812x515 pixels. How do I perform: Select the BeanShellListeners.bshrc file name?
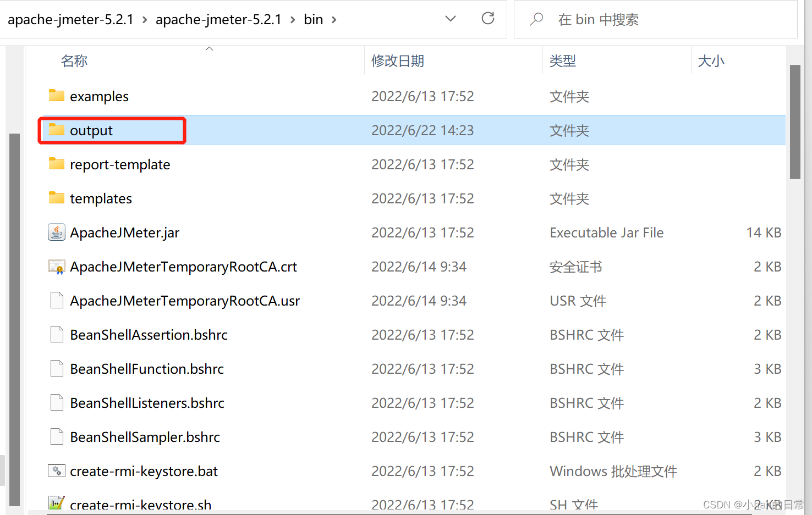click(147, 403)
